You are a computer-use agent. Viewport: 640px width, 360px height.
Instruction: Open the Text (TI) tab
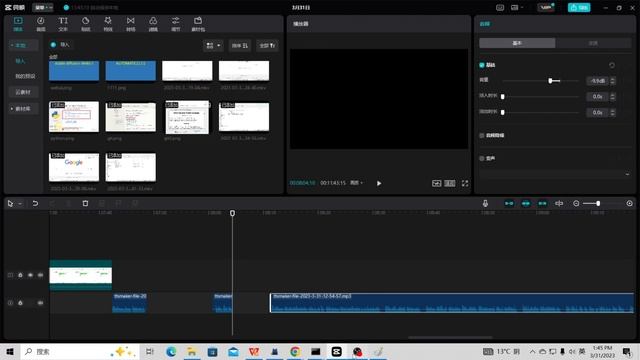tap(63, 24)
